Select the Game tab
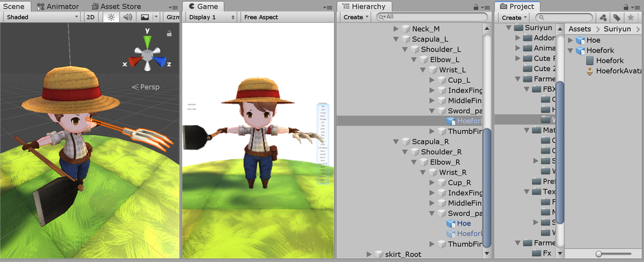The image size is (644, 262). (203, 6)
